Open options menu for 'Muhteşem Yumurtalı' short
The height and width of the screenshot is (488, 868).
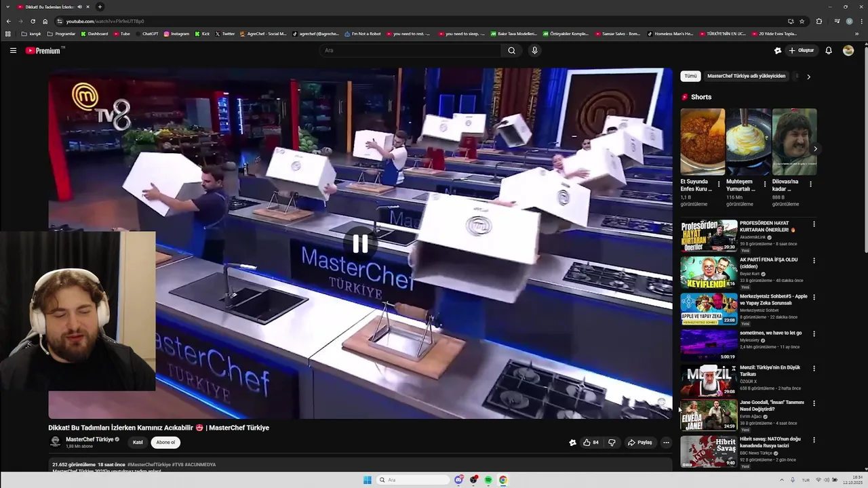tap(765, 184)
